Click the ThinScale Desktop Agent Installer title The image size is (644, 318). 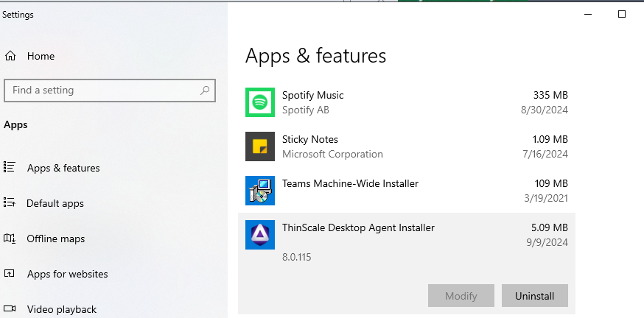pos(358,227)
